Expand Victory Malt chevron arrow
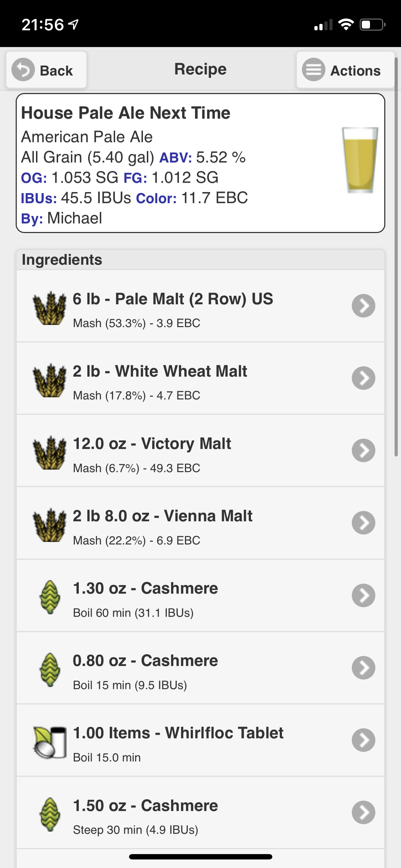 pyautogui.click(x=363, y=450)
